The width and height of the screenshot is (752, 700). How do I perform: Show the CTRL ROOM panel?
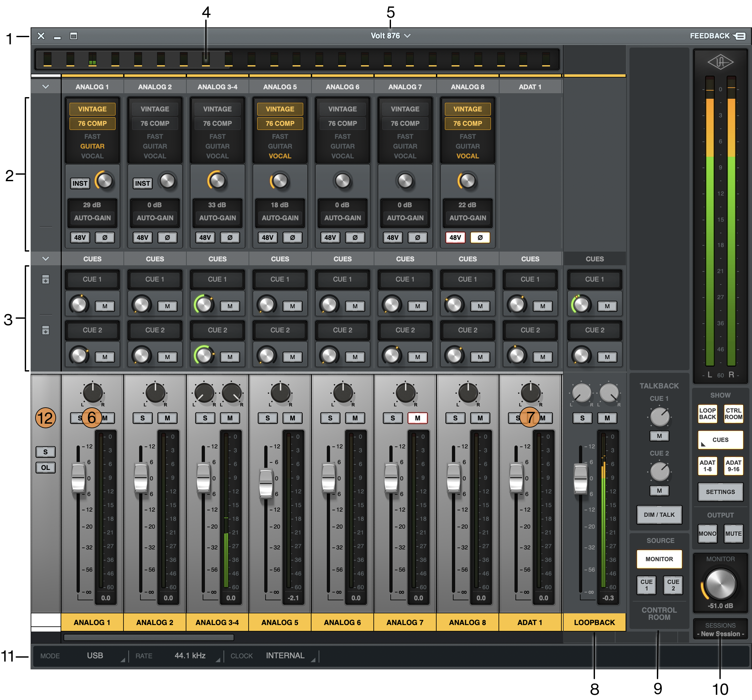pyautogui.click(x=733, y=414)
